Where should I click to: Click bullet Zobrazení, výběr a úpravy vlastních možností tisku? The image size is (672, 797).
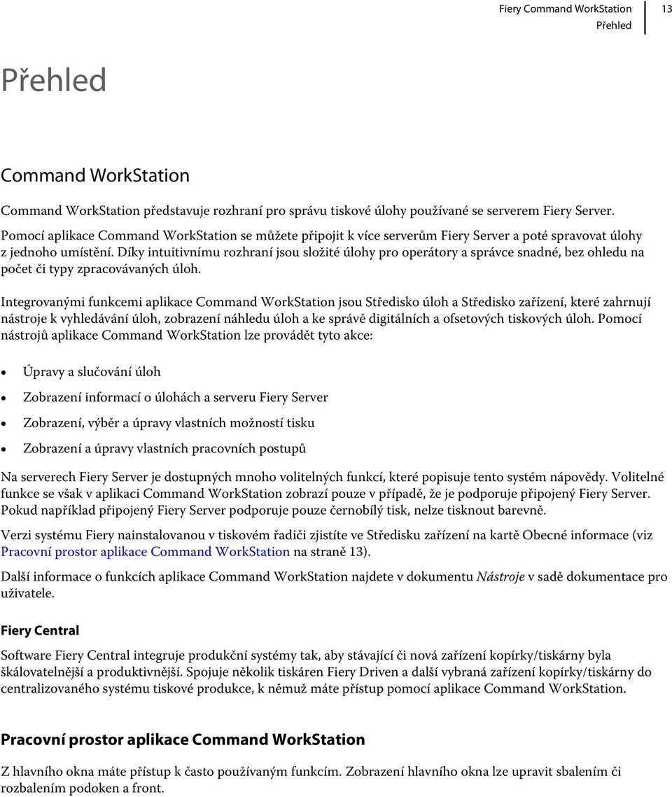tap(169, 423)
